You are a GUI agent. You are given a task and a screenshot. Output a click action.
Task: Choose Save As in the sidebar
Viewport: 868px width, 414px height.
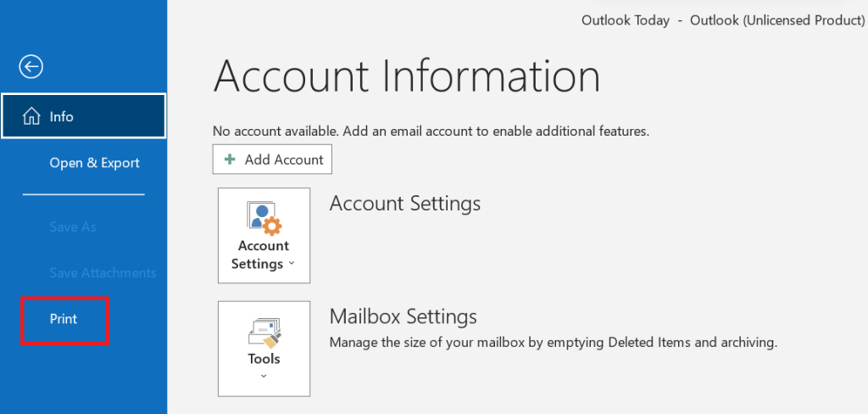pyautogui.click(x=73, y=227)
